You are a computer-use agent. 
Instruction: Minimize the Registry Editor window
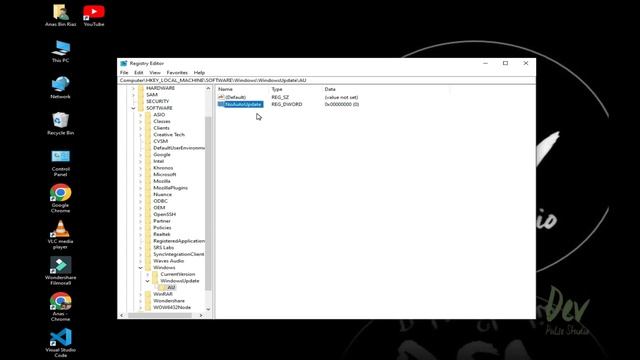tap(485, 63)
